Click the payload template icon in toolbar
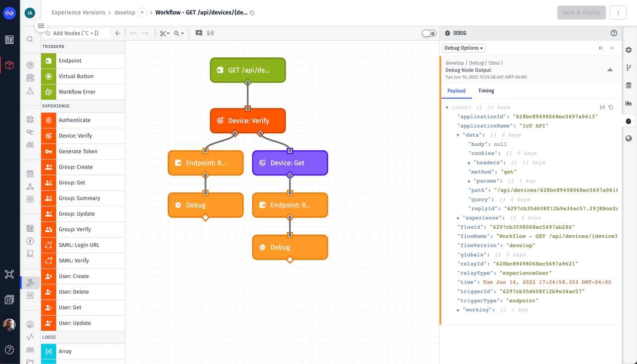This screenshot has width=637, height=364. tap(211, 33)
